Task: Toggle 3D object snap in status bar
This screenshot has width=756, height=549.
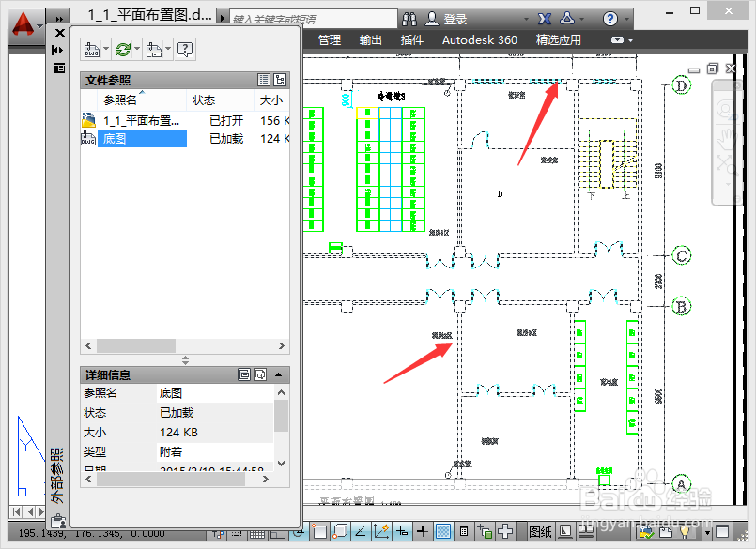Action: point(340,531)
